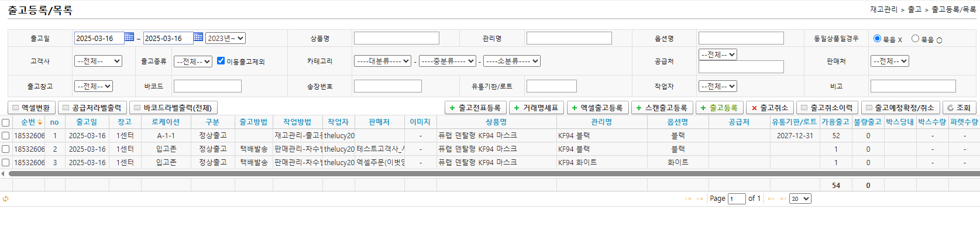Open the 작업자 dropdown
The image size is (980, 229).
point(718,86)
